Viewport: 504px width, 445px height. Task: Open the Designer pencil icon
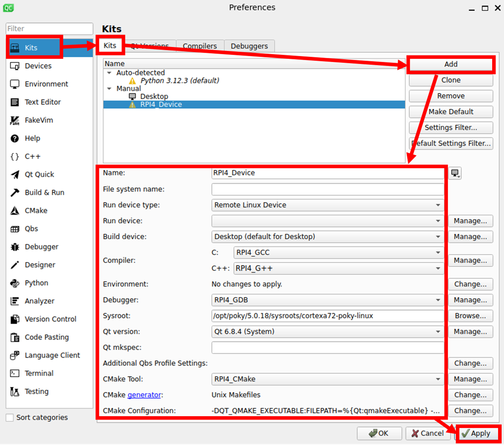15,265
